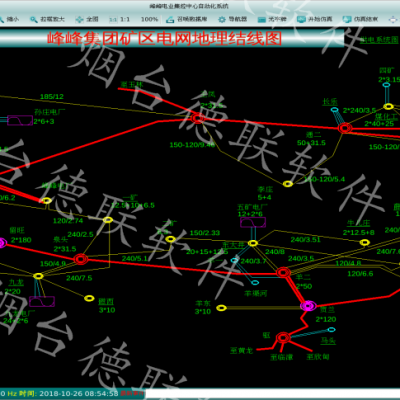Click the 150/2.33 line label
400x400 pixels.
tap(205, 233)
